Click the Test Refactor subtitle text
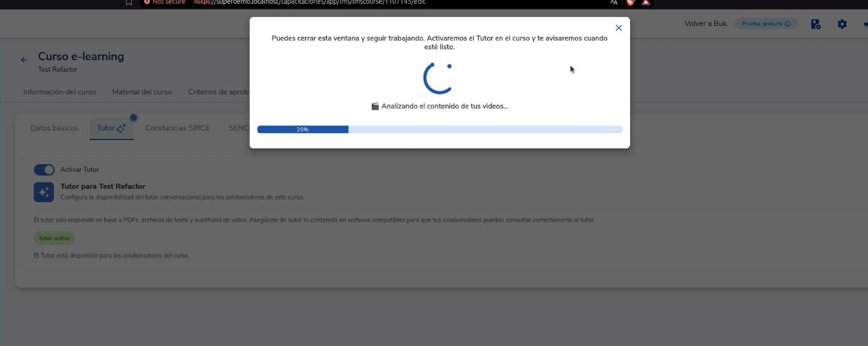Viewport: 868px width, 346px height. (58, 70)
